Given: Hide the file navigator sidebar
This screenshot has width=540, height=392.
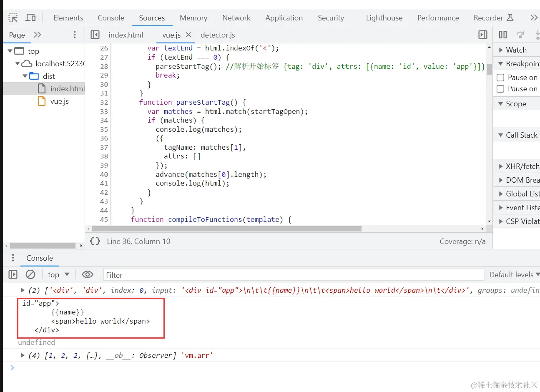Looking at the screenshot, I should tap(95, 35).
